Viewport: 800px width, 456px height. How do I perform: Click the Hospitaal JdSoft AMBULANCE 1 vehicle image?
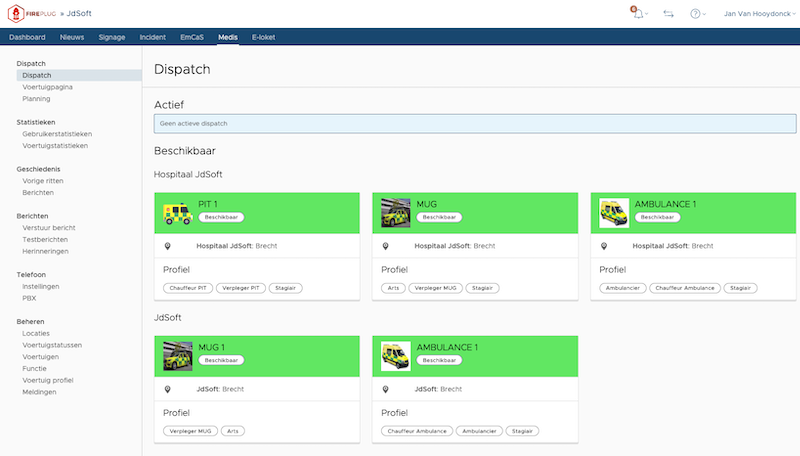click(x=614, y=212)
